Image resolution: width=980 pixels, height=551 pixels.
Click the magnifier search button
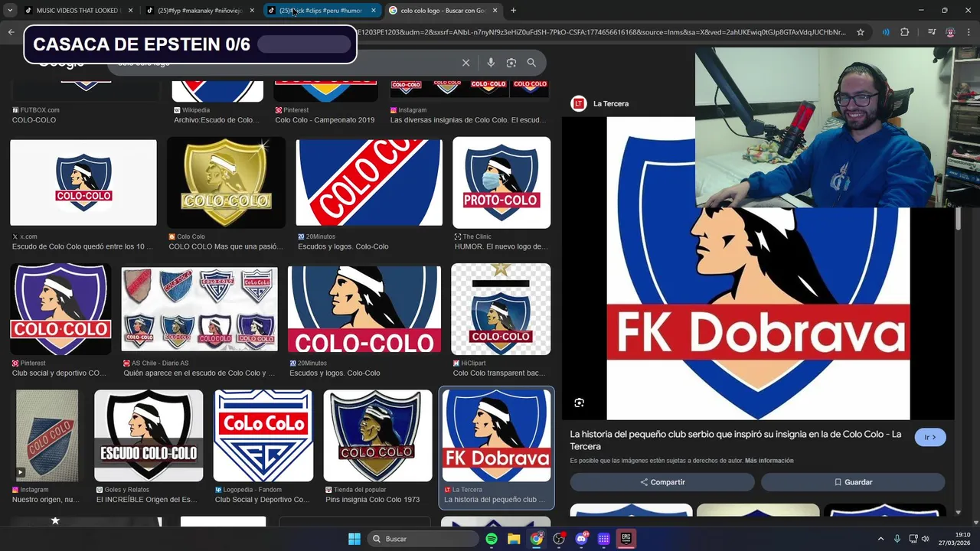[x=531, y=63]
